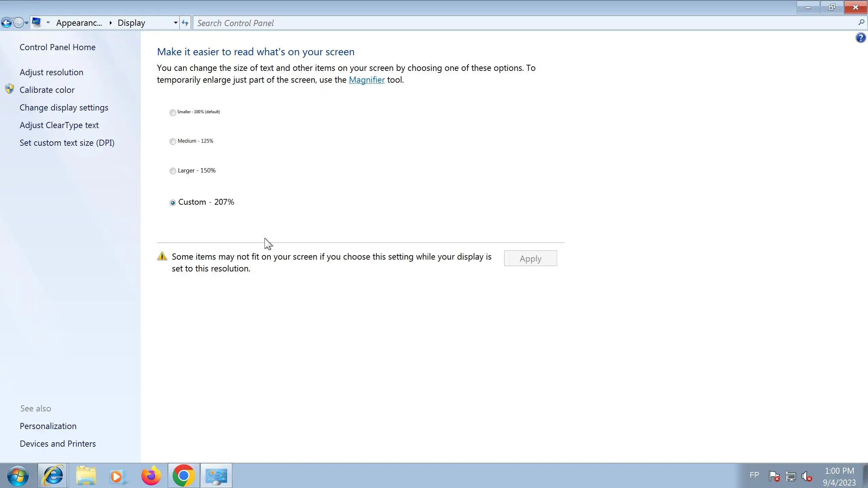Select Larger - 150% radio button
Viewport: 868px width, 488px height.
tap(173, 171)
